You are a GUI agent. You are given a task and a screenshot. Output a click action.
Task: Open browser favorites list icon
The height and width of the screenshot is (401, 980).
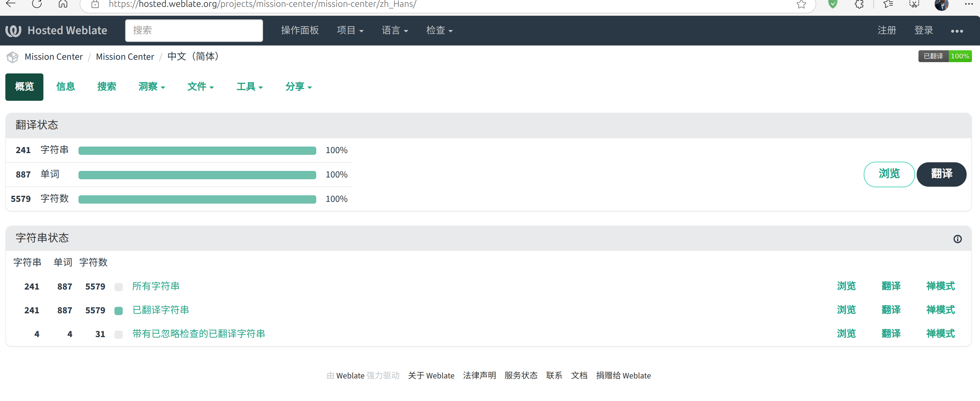[x=888, y=4]
